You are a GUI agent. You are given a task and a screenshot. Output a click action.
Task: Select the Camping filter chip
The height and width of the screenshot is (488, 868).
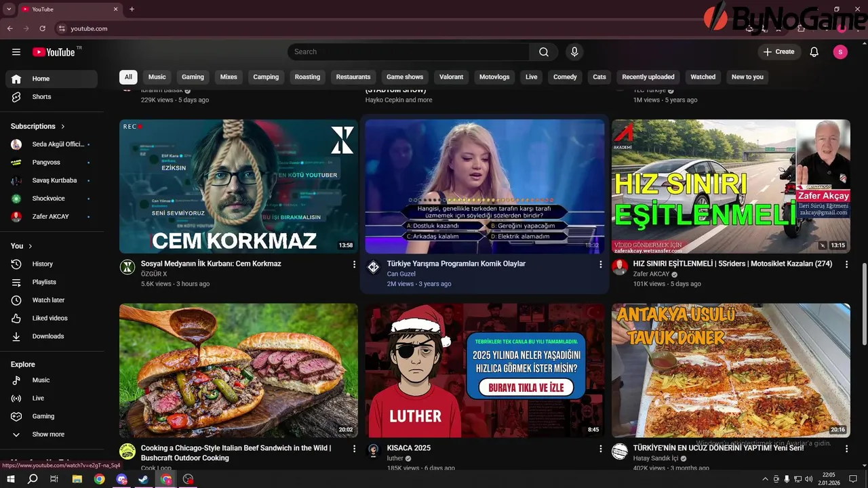tap(266, 77)
